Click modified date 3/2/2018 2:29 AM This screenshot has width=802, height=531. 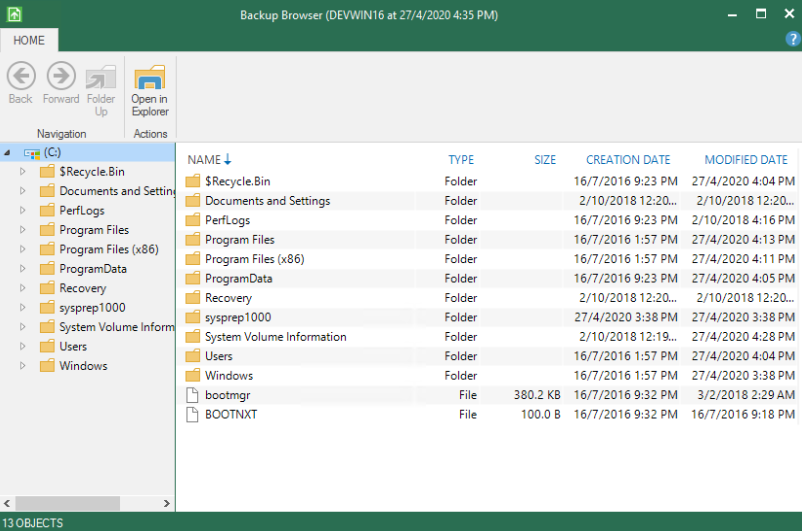[746, 395]
